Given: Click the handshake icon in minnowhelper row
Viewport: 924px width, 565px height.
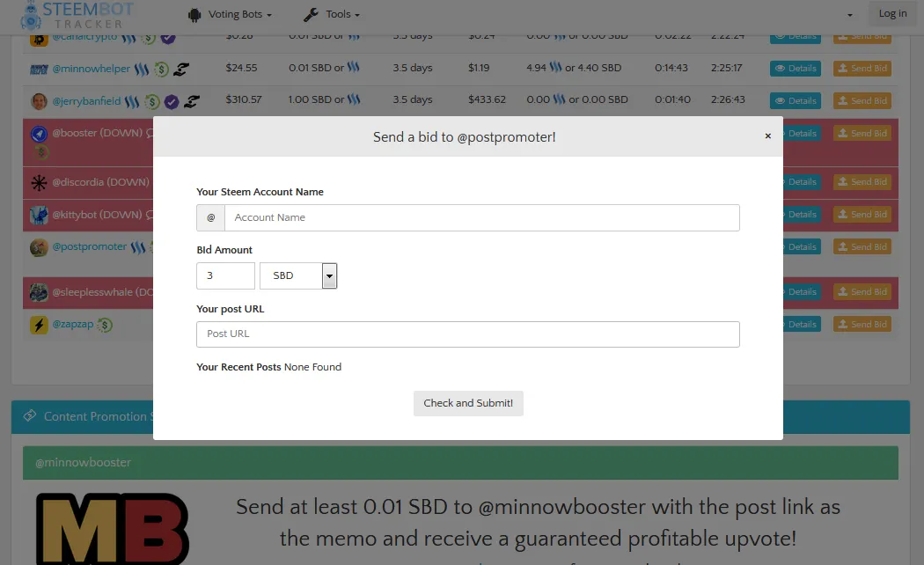Looking at the screenshot, I should [x=181, y=70].
